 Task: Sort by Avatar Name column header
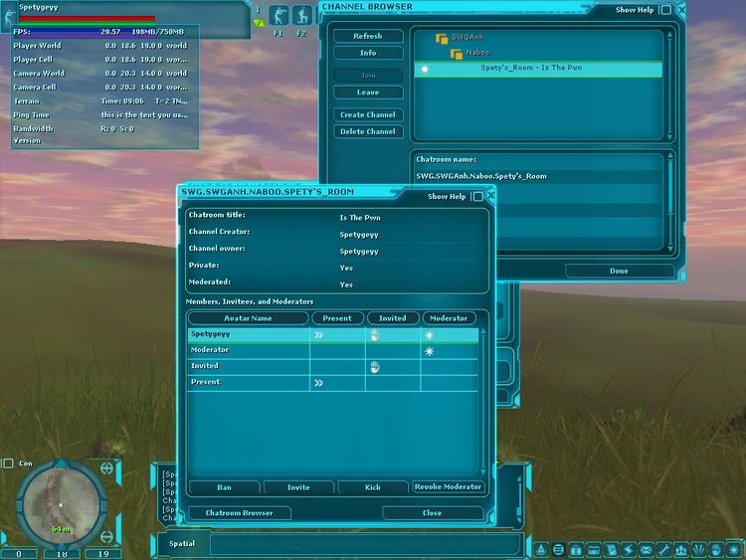248,318
